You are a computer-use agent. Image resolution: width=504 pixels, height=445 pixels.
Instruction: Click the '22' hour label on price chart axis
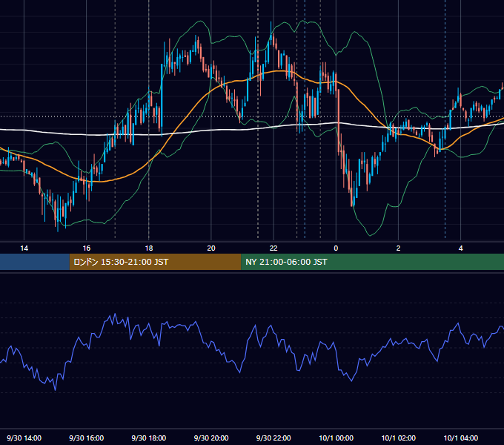(273, 248)
